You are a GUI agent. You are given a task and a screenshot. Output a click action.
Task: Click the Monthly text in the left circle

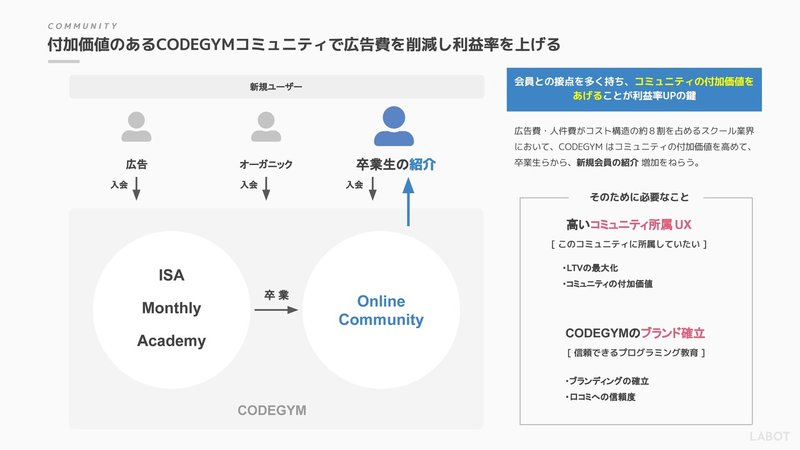tap(171, 308)
